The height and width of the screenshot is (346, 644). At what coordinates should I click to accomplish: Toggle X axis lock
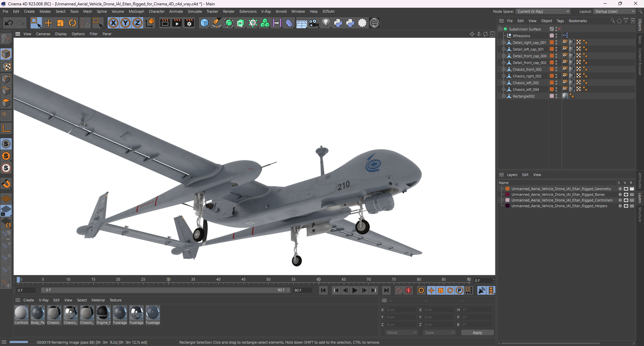click(113, 23)
